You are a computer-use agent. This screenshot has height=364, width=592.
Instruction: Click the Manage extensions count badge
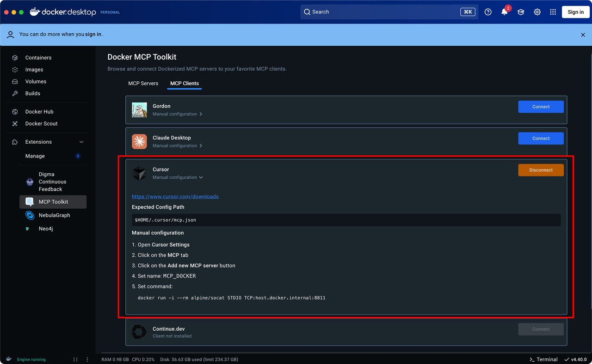pyautogui.click(x=78, y=156)
